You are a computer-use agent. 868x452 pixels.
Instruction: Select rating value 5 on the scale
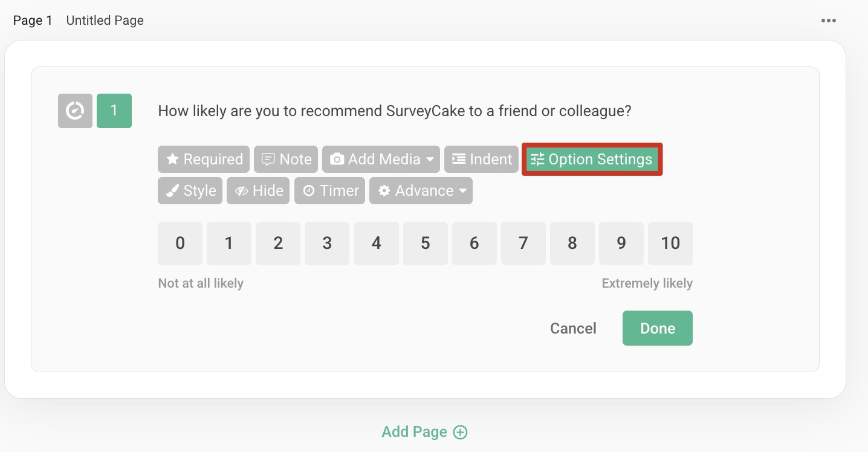pyautogui.click(x=425, y=243)
